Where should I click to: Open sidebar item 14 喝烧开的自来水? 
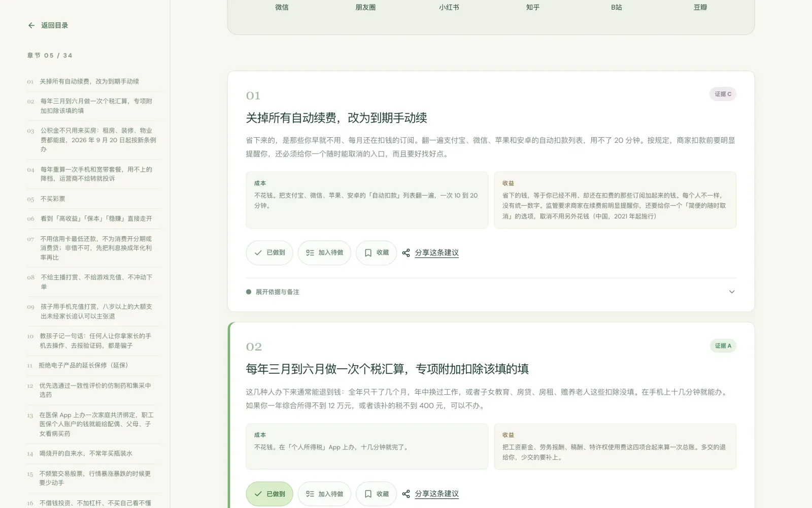coord(93,454)
